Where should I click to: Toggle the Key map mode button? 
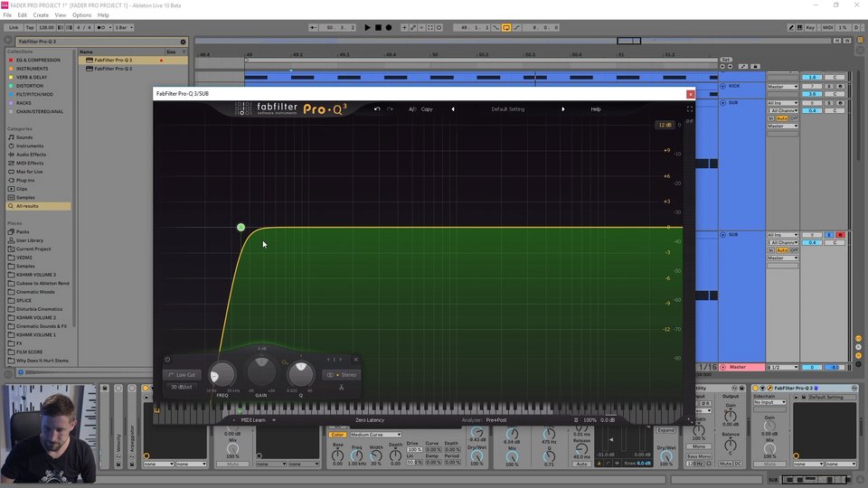(x=810, y=27)
